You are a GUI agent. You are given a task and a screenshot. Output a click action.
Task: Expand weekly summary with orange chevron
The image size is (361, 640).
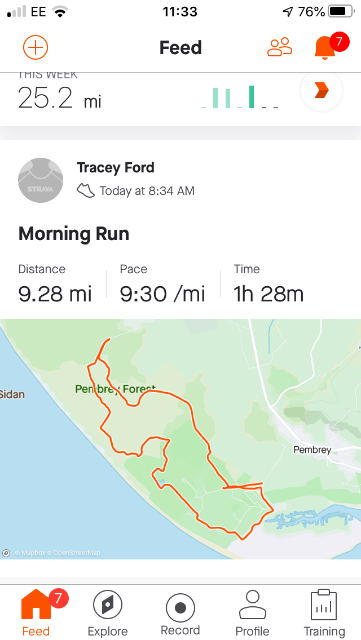click(x=321, y=90)
